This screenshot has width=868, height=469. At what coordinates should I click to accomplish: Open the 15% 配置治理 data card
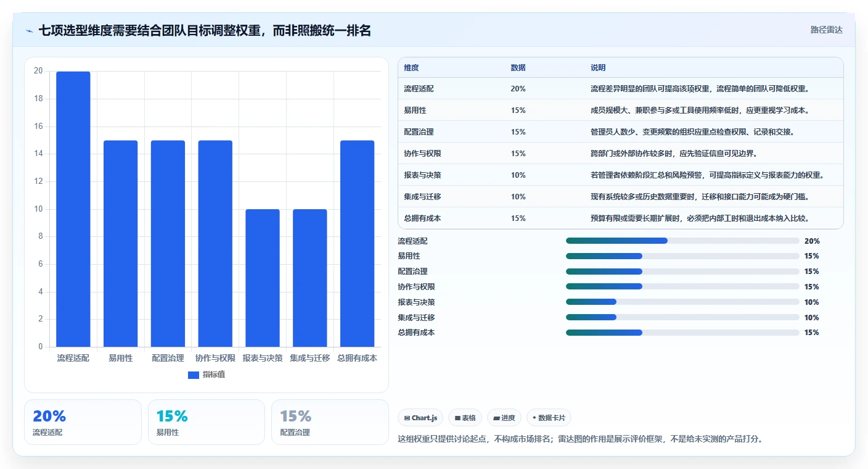tap(330, 422)
